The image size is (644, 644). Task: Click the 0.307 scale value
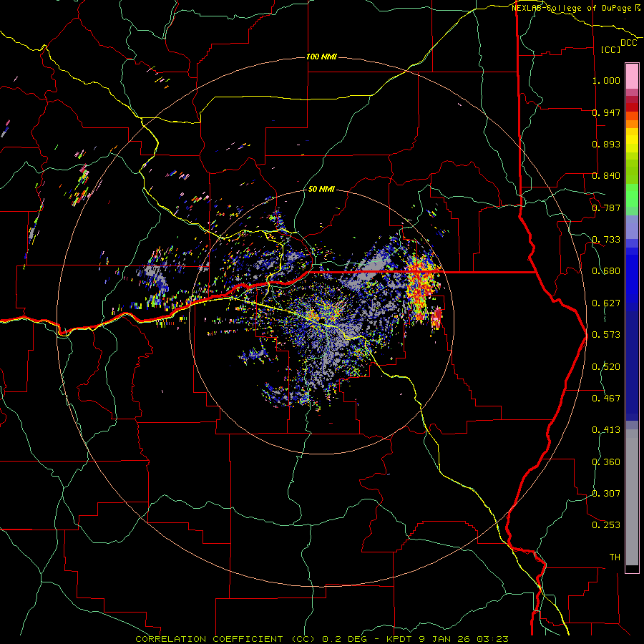point(606,494)
